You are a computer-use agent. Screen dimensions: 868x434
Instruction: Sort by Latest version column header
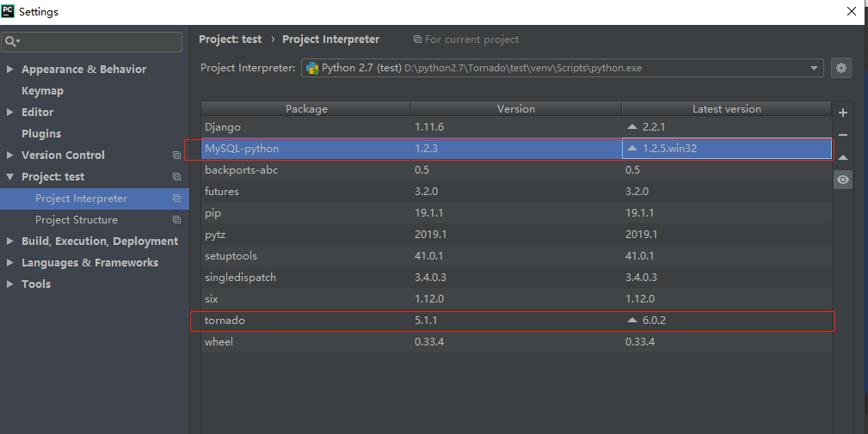coord(726,109)
